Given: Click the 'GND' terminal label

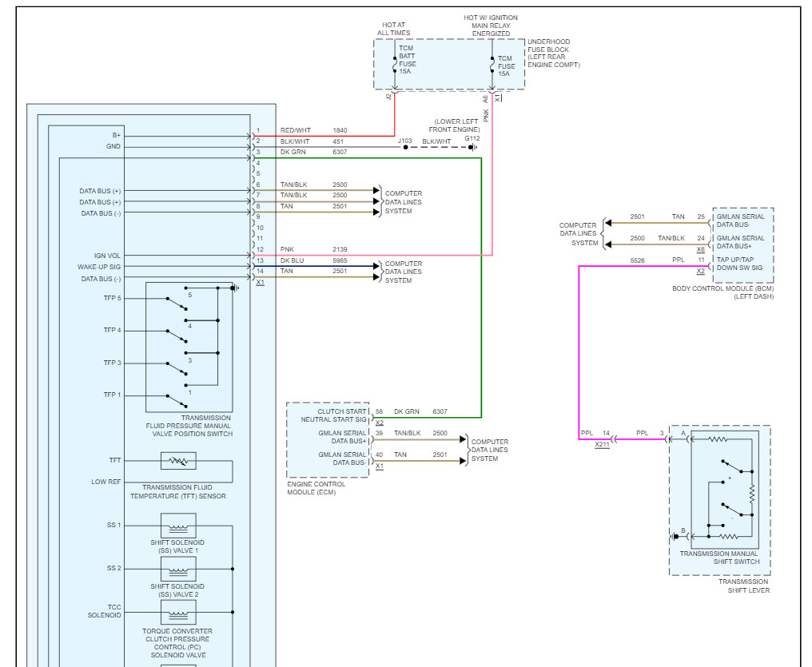Looking at the screenshot, I should click(x=113, y=146).
